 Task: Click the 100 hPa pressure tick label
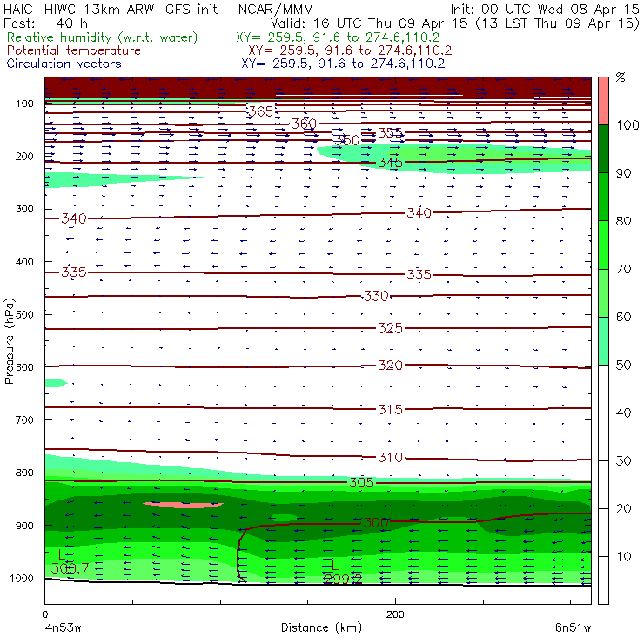pos(24,104)
